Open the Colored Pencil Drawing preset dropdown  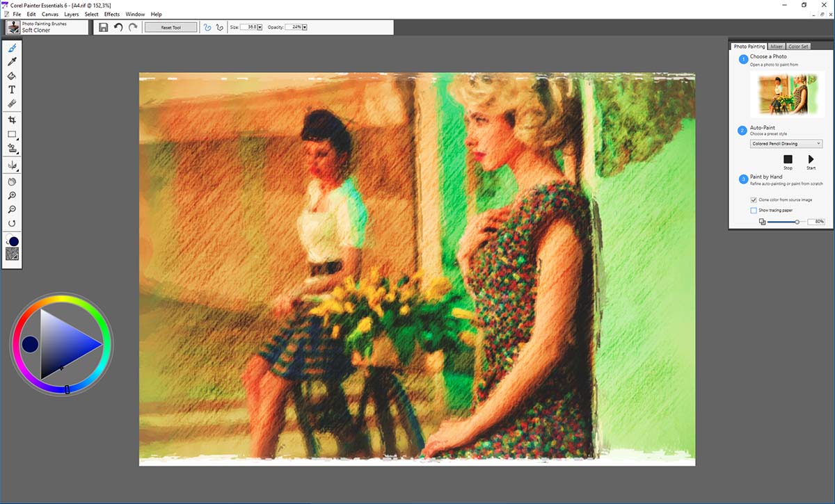tap(786, 144)
